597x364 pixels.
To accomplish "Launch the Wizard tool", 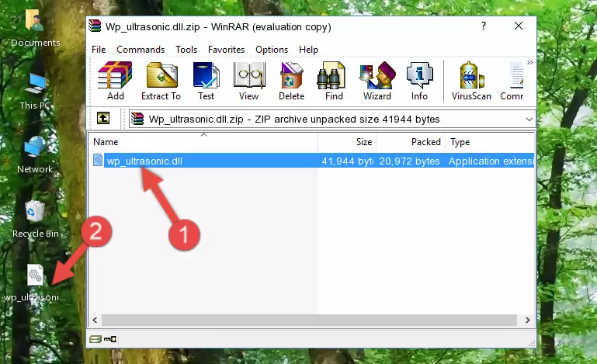I will coord(377,81).
